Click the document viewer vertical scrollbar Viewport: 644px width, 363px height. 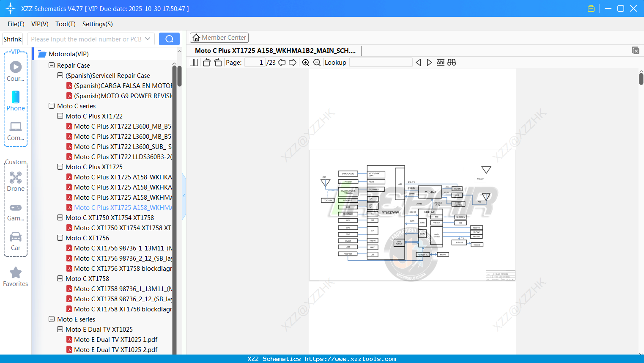click(641, 79)
